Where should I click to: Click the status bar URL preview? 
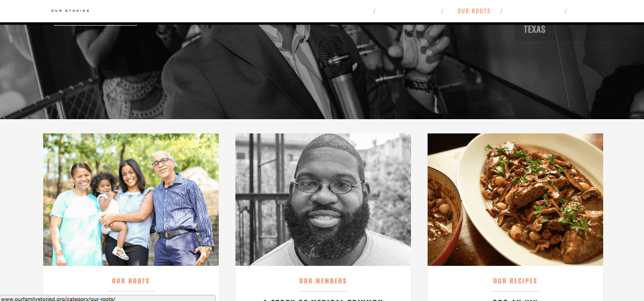point(108,298)
